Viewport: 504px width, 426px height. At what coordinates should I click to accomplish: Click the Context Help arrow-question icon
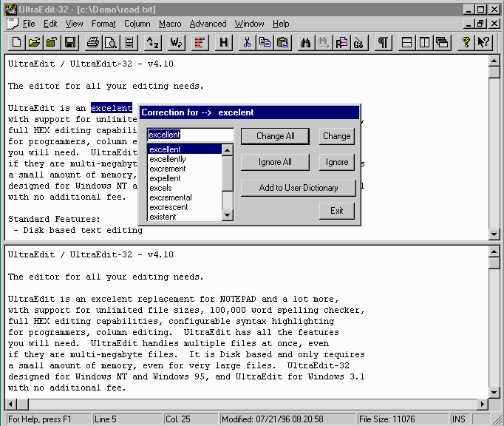[x=484, y=42]
